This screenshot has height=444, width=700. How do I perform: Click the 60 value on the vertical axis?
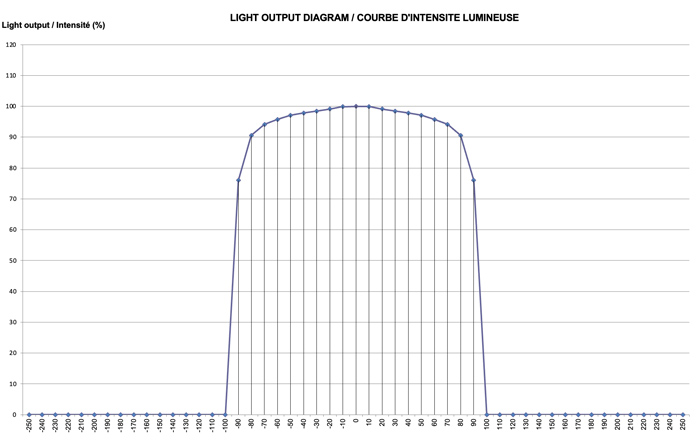point(12,230)
